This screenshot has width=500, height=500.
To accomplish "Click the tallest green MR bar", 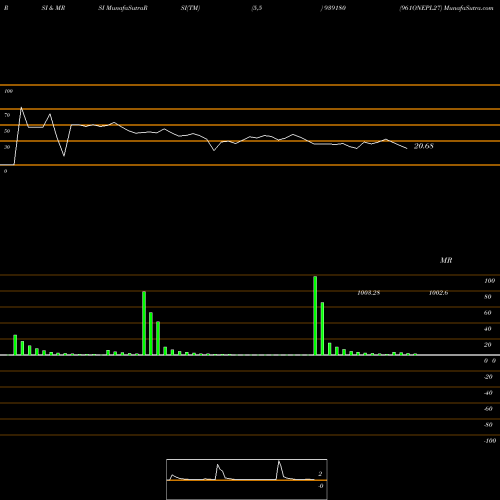I will [x=315, y=316].
